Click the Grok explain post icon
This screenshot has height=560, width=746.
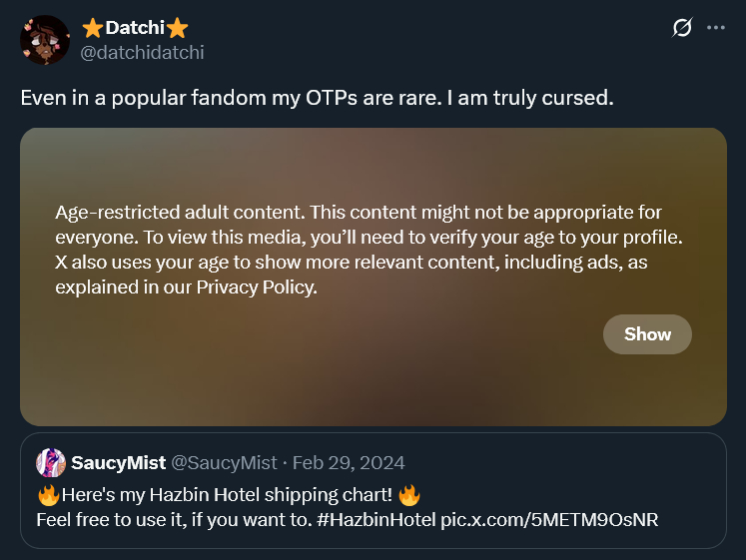coord(682,28)
